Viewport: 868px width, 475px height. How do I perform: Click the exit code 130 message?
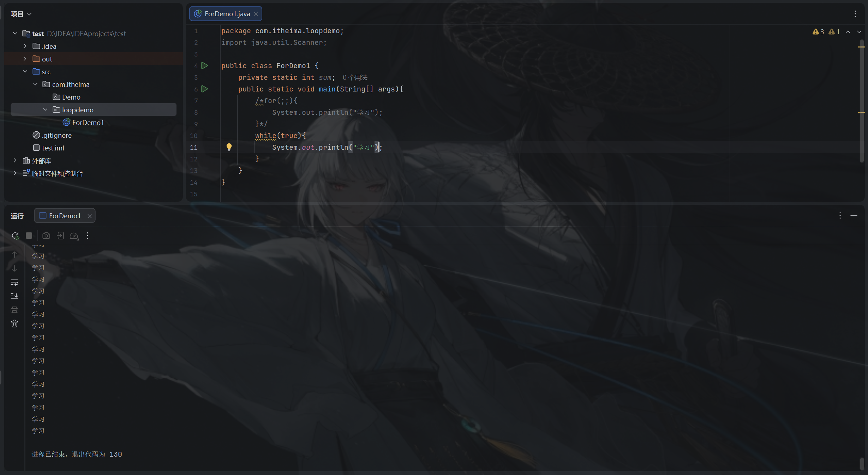(x=77, y=454)
